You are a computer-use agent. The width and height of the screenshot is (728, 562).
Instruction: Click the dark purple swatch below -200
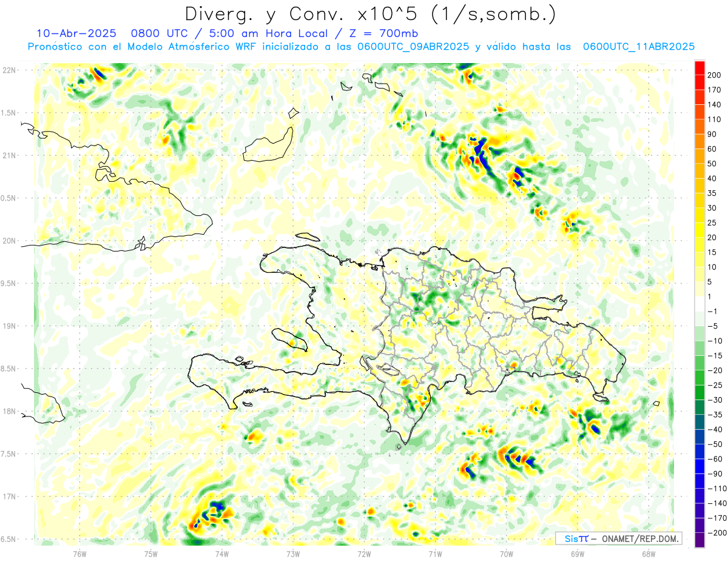click(x=699, y=540)
